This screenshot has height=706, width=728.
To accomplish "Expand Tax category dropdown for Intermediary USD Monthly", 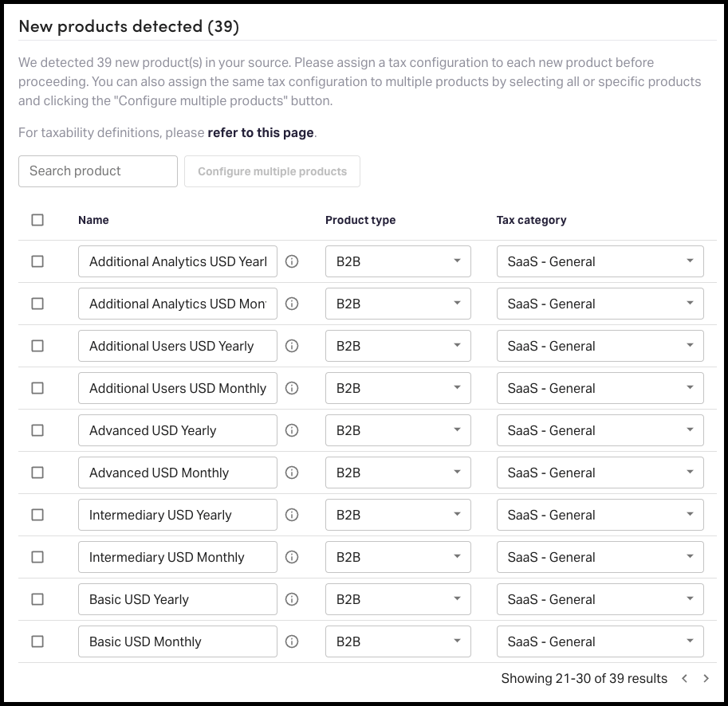I will [x=600, y=557].
